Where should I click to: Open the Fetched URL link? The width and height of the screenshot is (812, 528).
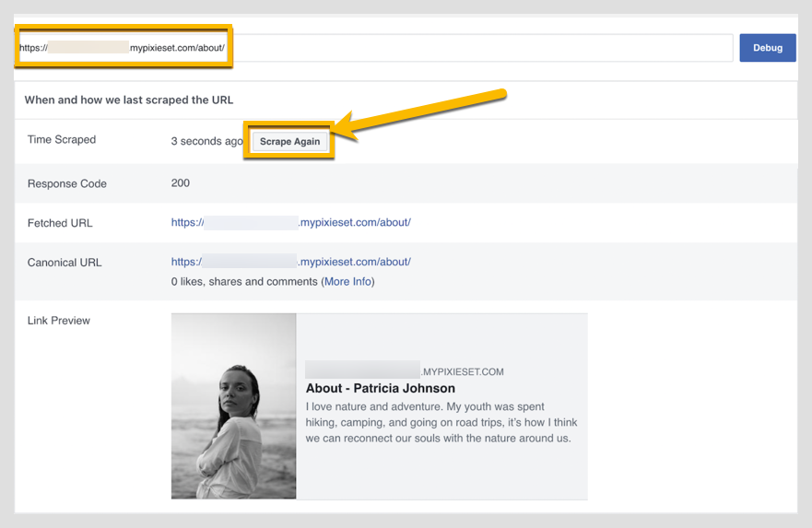coord(290,222)
